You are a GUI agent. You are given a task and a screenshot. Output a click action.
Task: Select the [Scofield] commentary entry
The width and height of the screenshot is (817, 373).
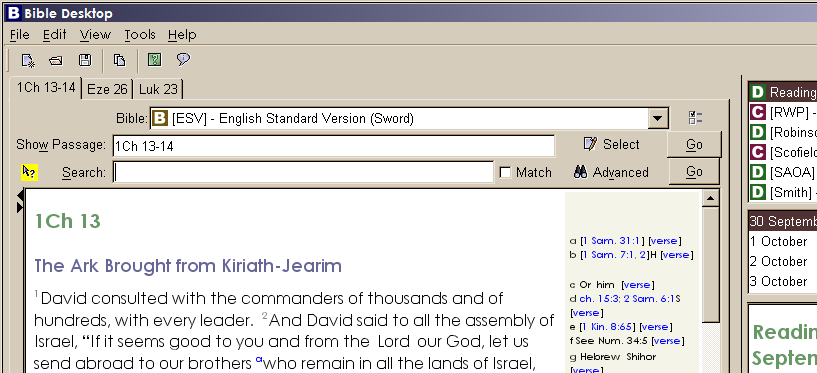[782, 152]
